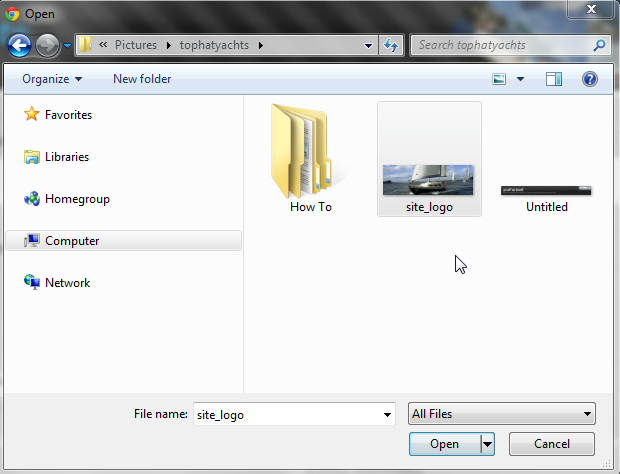
Task: Open the address bar history dropdown
Action: point(368,46)
